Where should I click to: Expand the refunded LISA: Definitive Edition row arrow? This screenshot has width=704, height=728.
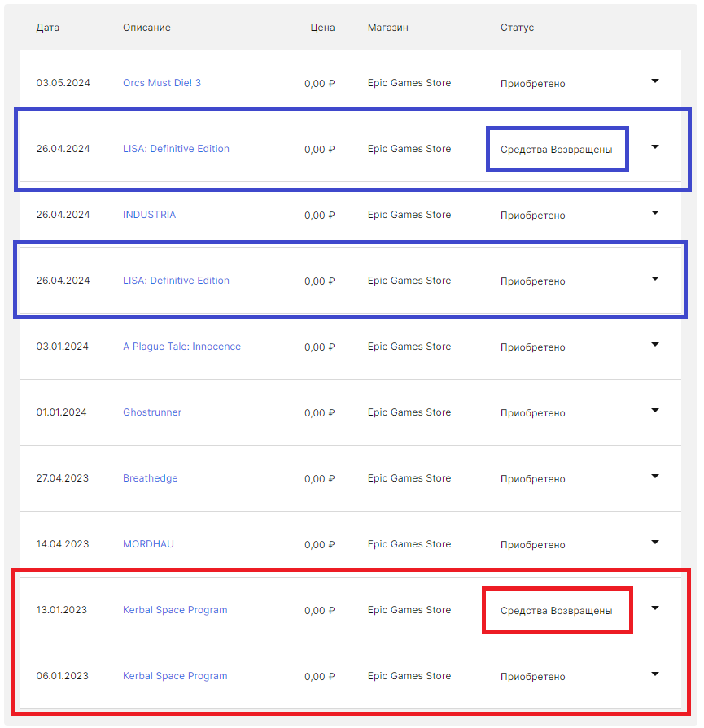click(x=655, y=147)
